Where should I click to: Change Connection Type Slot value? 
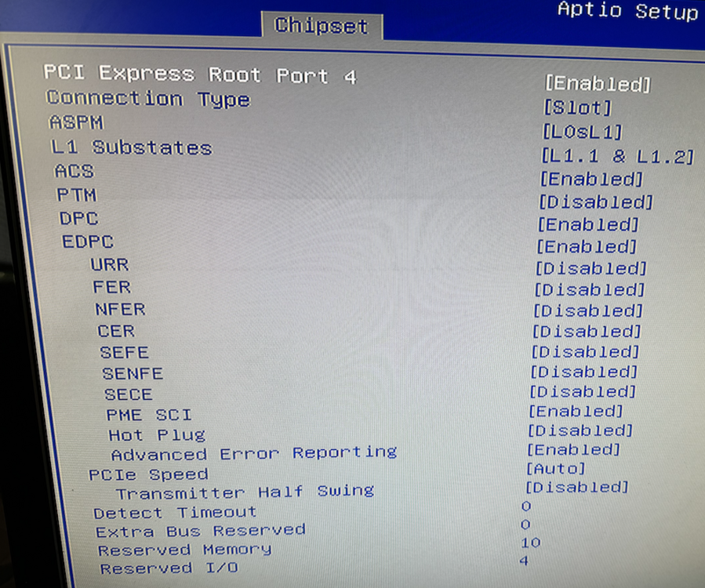[578, 108]
